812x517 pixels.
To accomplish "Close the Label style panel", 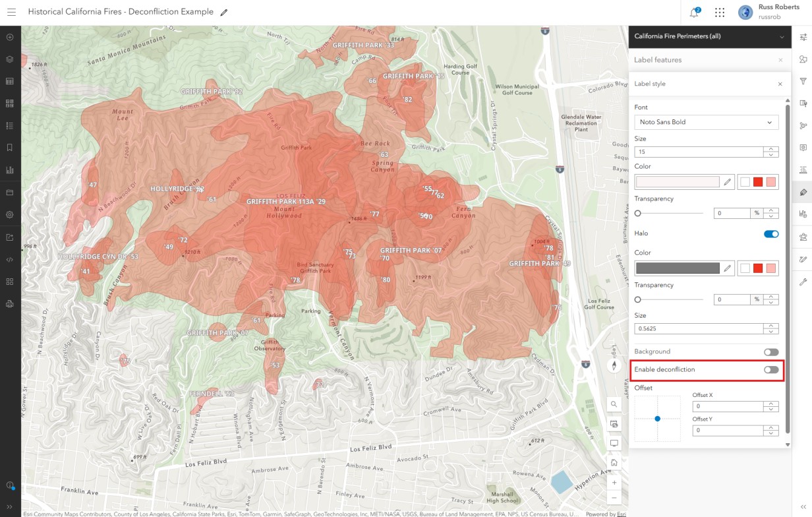I will coord(780,84).
